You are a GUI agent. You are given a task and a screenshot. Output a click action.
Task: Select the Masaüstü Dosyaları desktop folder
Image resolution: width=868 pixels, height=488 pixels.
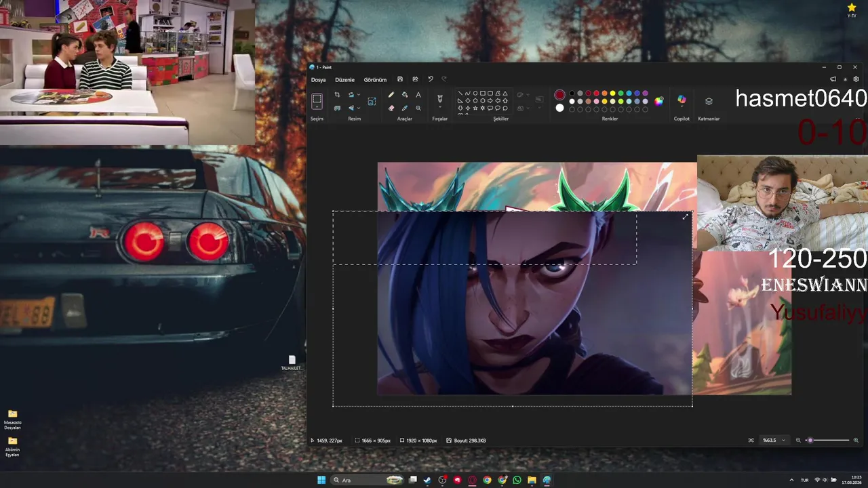coord(12,420)
